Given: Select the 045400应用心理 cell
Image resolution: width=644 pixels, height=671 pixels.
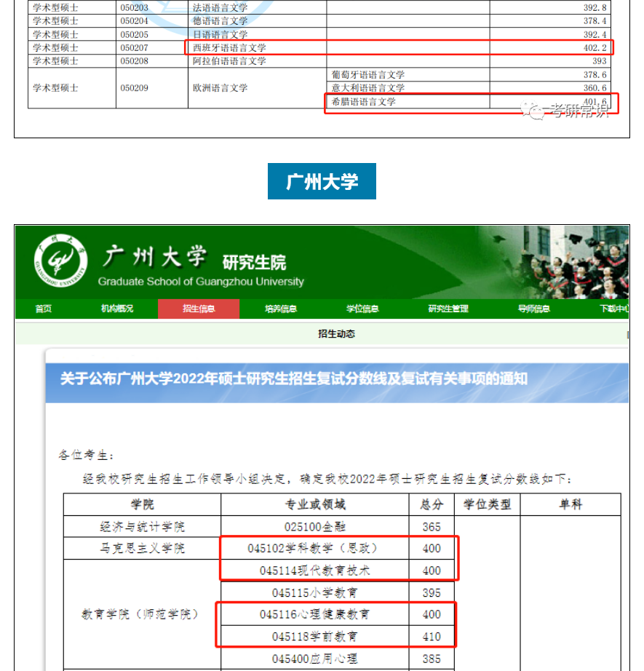Looking at the screenshot, I should click(315, 659).
